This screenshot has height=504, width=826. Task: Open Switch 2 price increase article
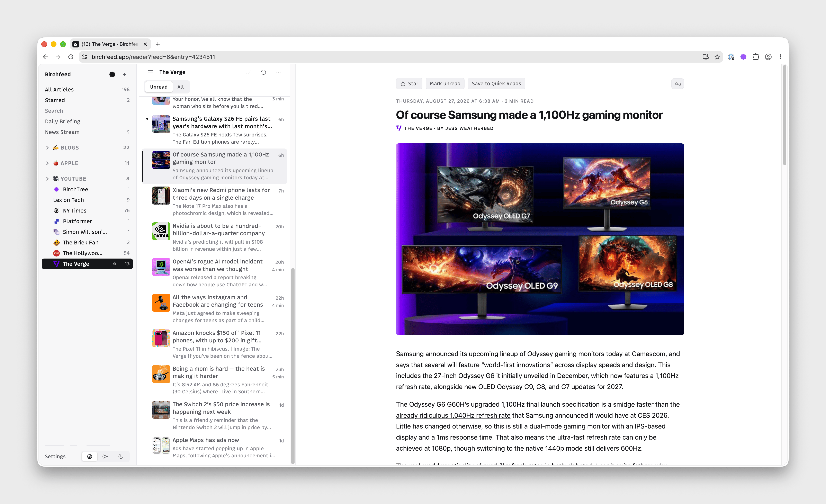click(215, 415)
